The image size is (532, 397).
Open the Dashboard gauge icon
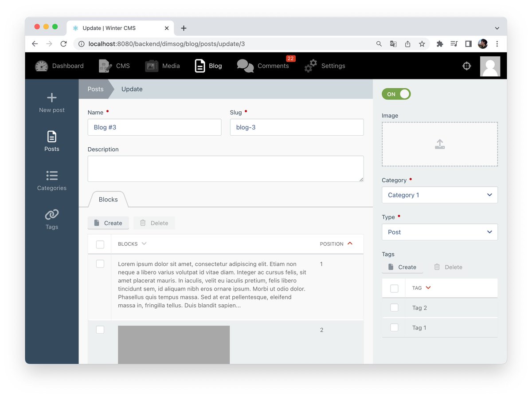click(x=41, y=66)
